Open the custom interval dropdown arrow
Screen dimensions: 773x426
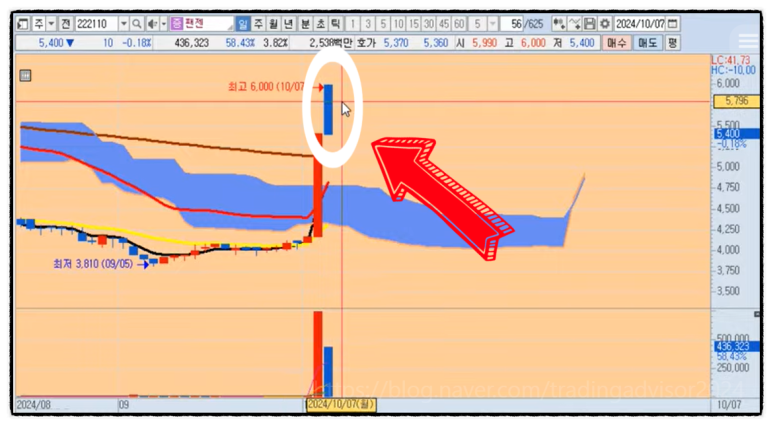pyautogui.click(x=492, y=24)
